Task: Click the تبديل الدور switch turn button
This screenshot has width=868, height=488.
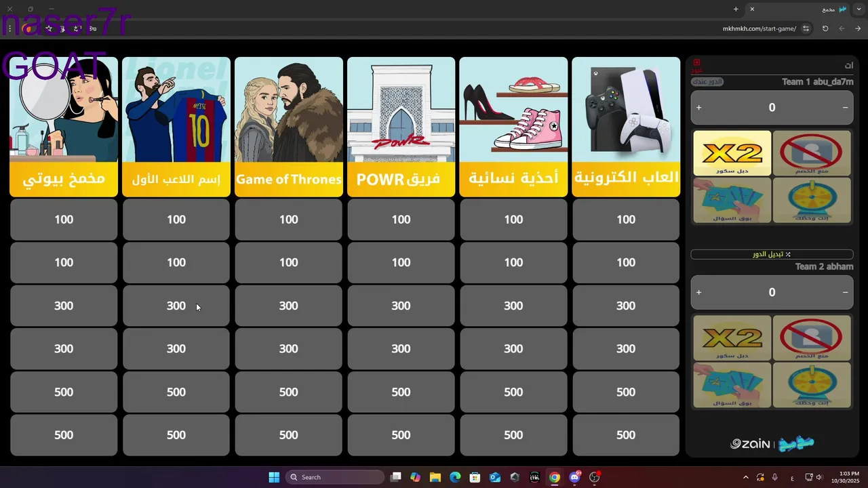Action: coord(772,254)
